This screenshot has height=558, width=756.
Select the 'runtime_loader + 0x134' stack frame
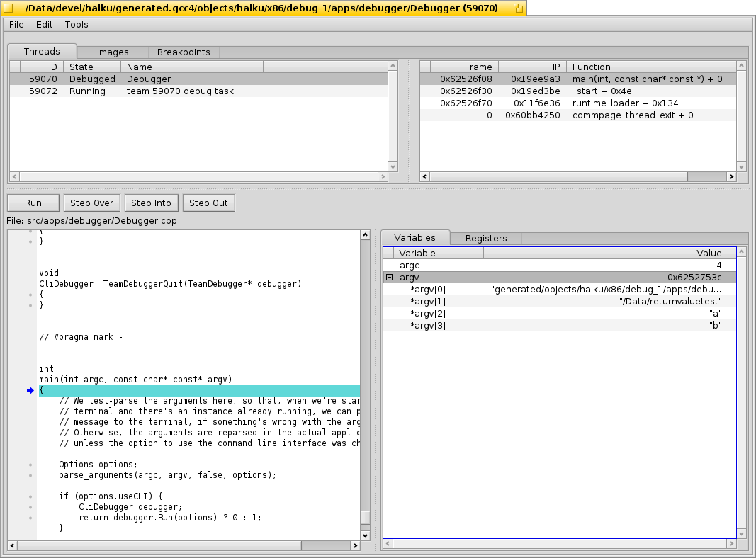click(578, 103)
